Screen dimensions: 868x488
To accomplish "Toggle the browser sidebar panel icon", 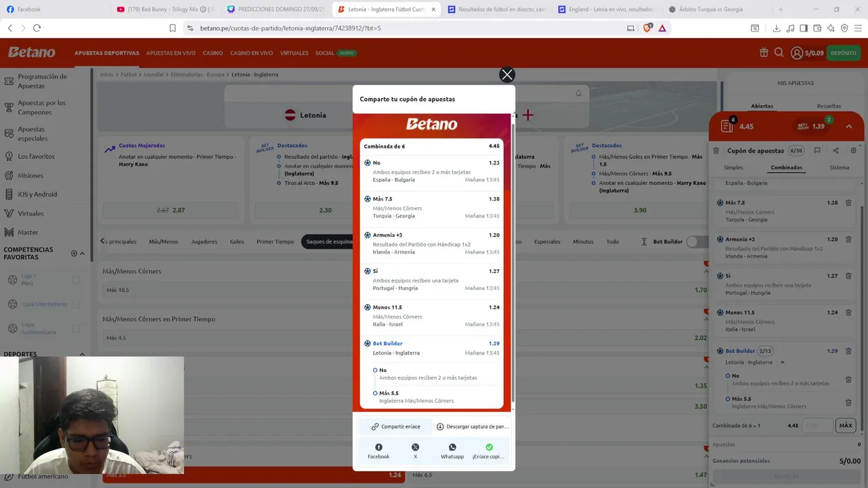I will pos(804,28).
